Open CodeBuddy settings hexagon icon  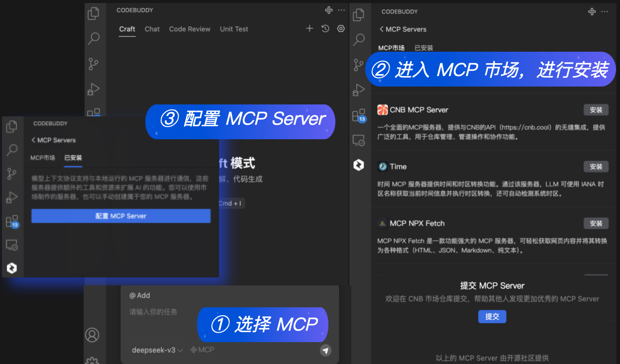pos(341,29)
